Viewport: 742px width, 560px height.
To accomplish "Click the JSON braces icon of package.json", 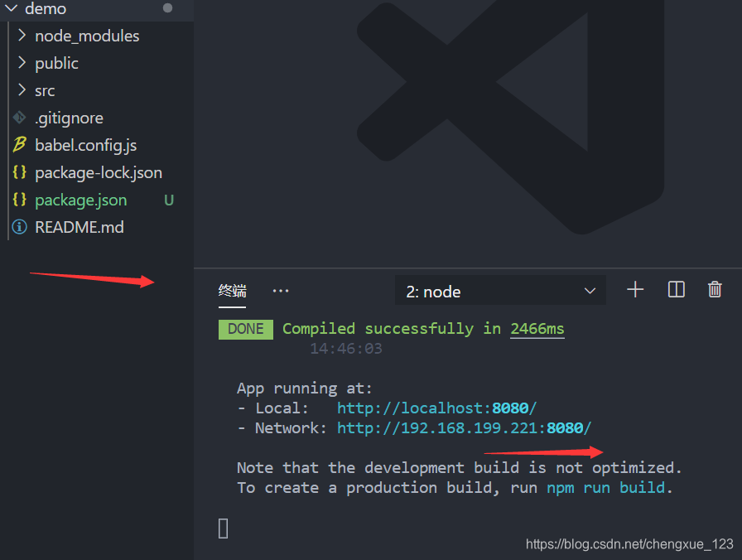I will click(x=19, y=200).
